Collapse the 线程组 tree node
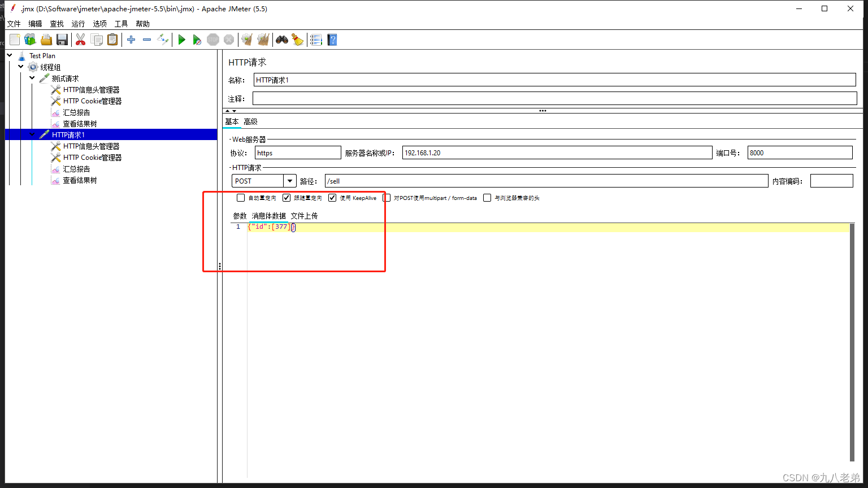 pyautogui.click(x=21, y=67)
